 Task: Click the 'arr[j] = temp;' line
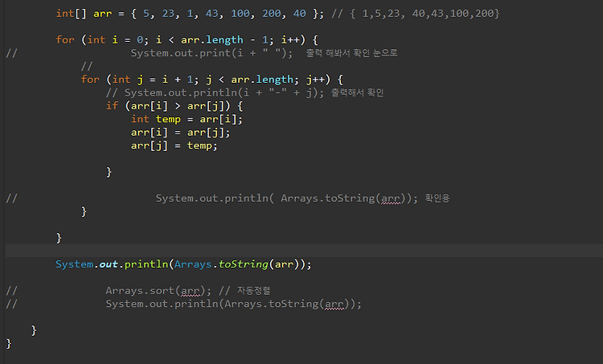(x=174, y=145)
